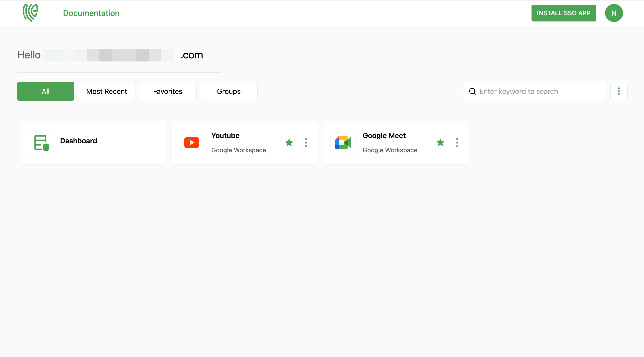The height and width of the screenshot is (357, 644).
Task: Click the green fingerprint logo in header
Action: (30, 13)
